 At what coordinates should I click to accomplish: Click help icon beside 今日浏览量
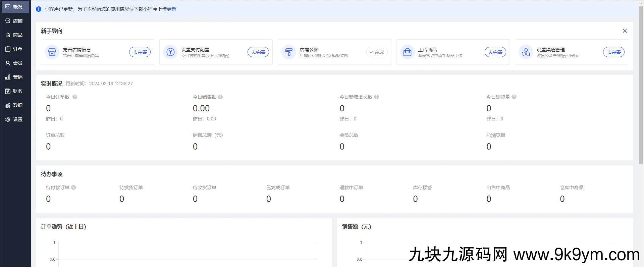coord(514,97)
